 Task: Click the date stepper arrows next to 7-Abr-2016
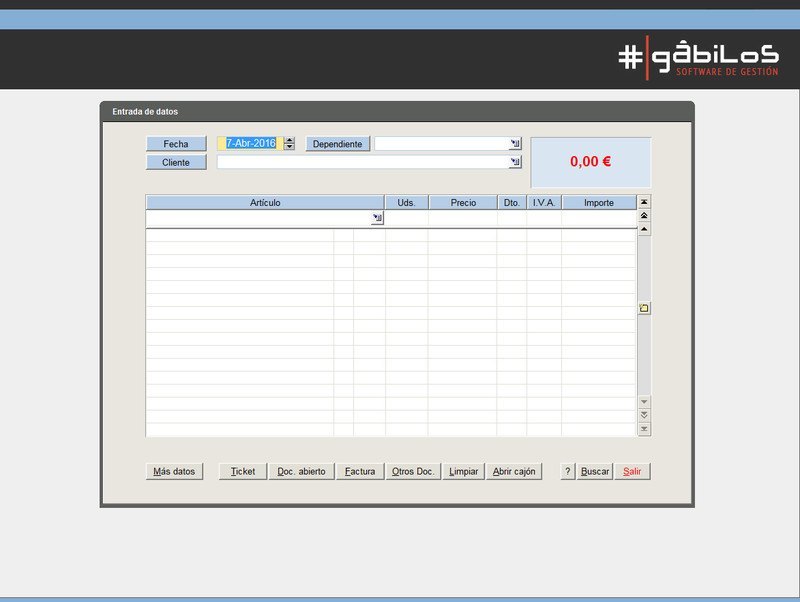pyautogui.click(x=289, y=144)
